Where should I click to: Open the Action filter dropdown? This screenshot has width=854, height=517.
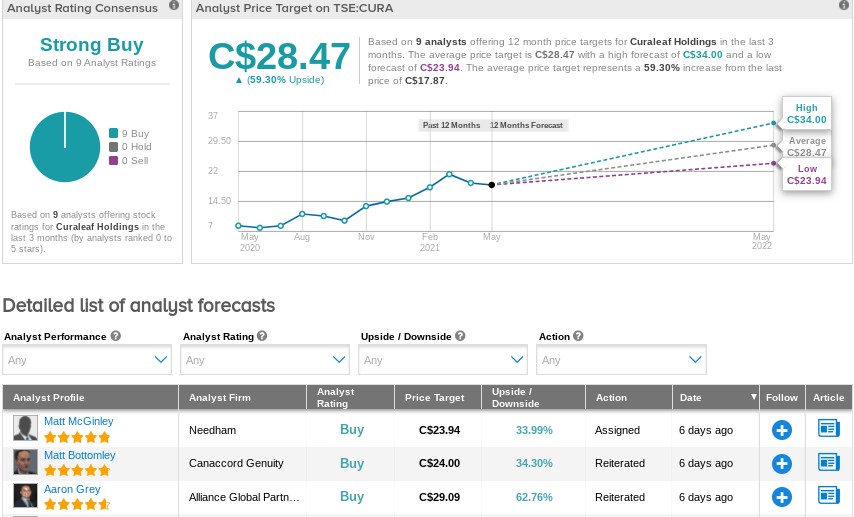[621, 360]
